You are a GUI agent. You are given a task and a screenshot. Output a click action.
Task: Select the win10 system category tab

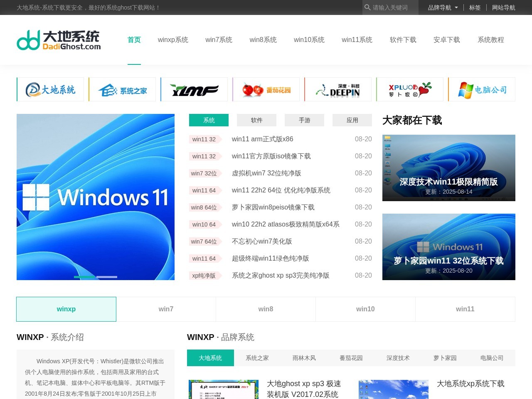point(365,309)
